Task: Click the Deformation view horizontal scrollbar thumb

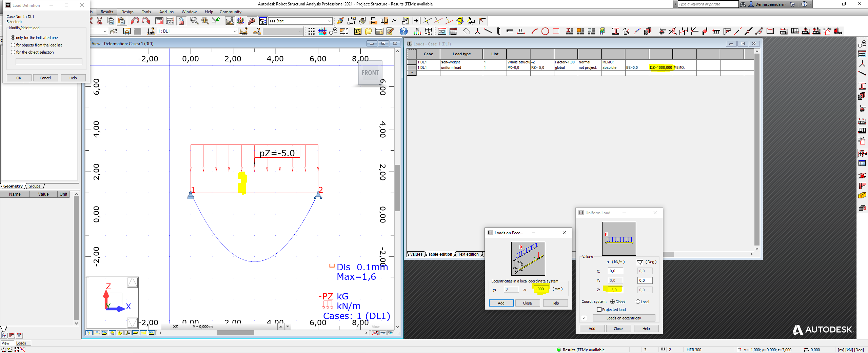Action: coord(235,333)
